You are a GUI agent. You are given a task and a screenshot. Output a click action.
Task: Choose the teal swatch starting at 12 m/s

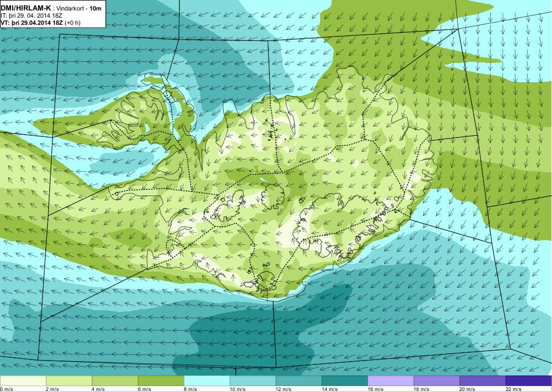click(x=299, y=381)
